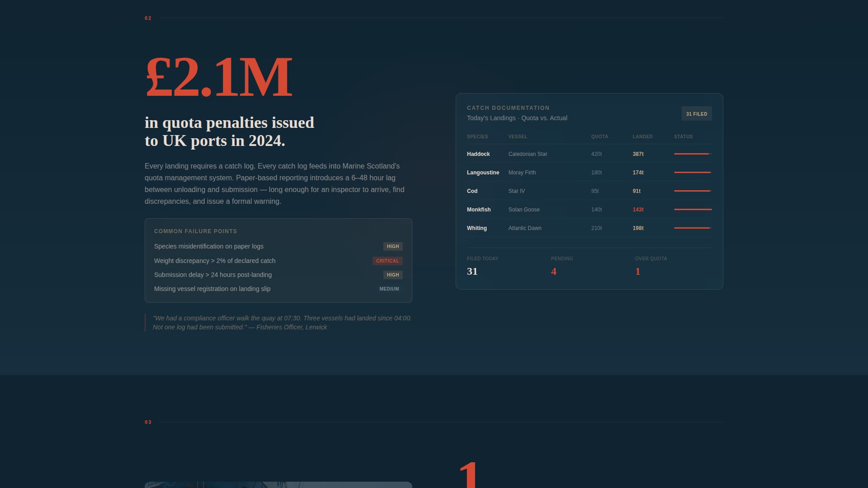Image resolution: width=868 pixels, height=488 pixels.
Task: Click the SPECIES column header
Action: coord(477,136)
